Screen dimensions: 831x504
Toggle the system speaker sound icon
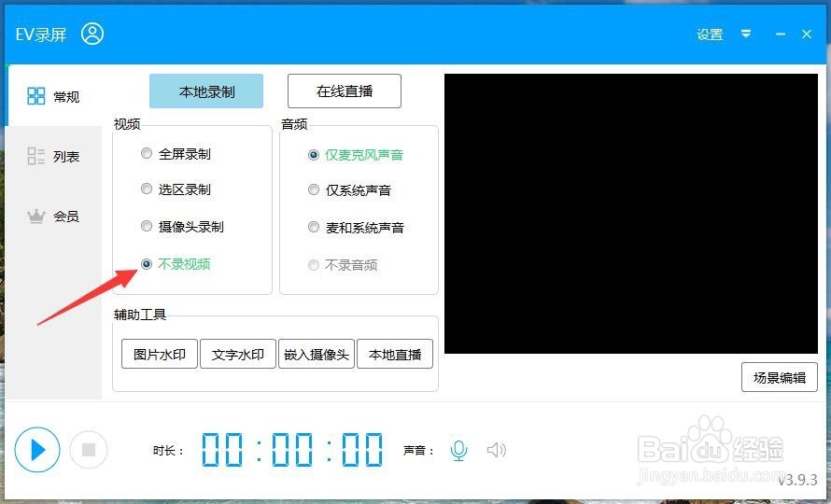coord(497,451)
